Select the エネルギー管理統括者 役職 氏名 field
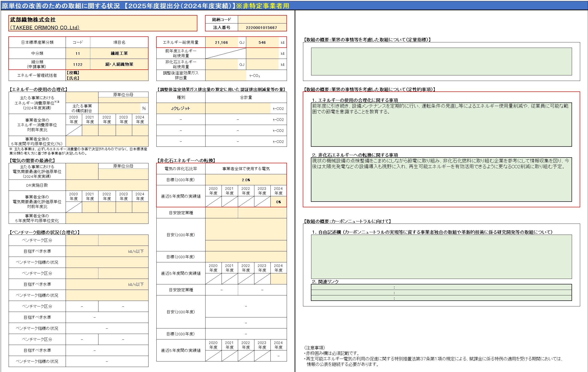The width and height of the screenshot is (588, 372). (x=107, y=75)
